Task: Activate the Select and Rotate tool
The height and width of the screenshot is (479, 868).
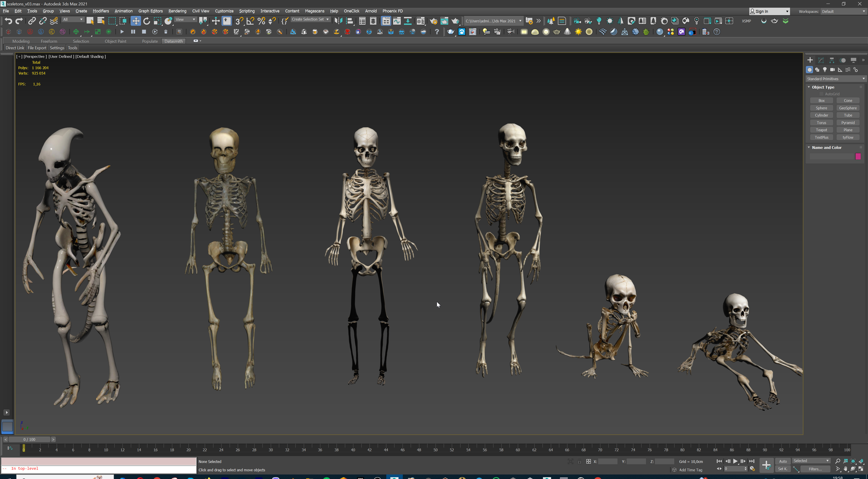Action: pos(146,21)
